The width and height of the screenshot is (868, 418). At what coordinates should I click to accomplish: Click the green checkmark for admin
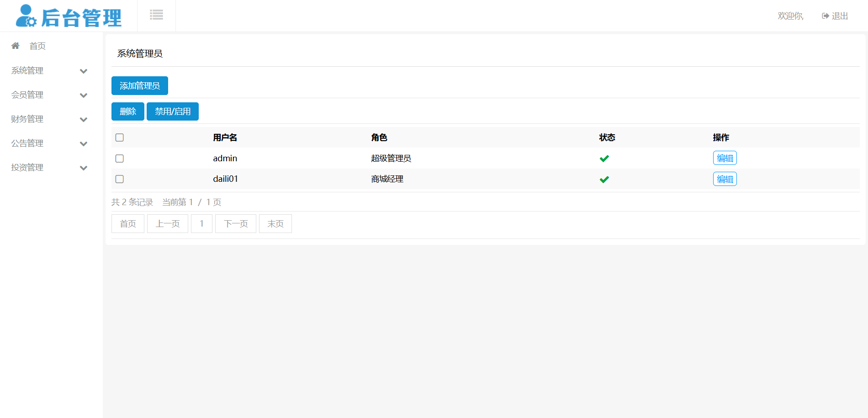pos(604,159)
